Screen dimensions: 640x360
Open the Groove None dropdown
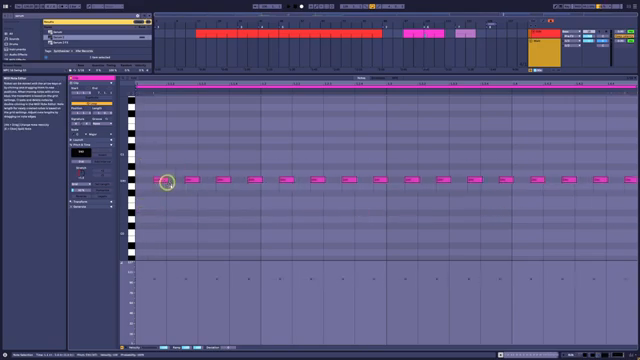pyautogui.click(x=102, y=124)
